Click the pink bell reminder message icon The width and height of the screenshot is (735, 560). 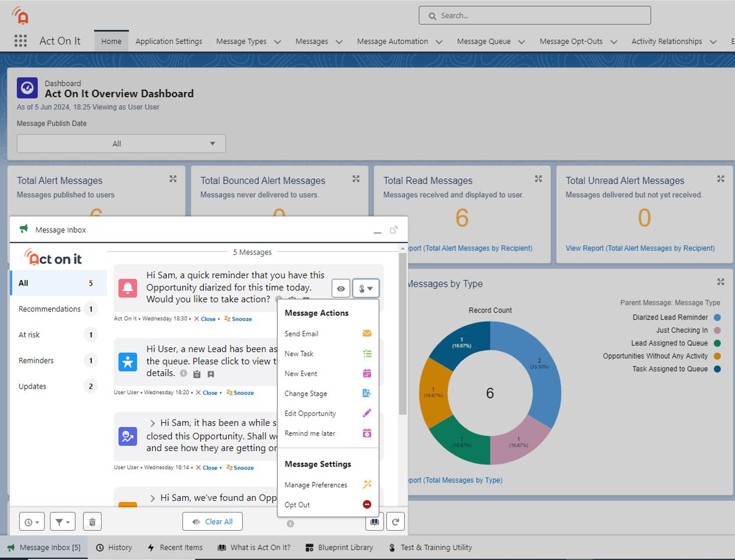click(128, 288)
